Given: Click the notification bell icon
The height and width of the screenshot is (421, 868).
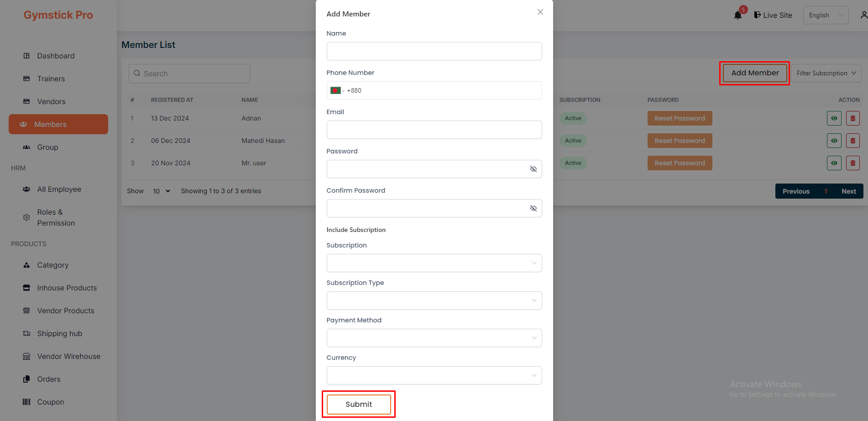Looking at the screenshot, I should tap(737, 16).
